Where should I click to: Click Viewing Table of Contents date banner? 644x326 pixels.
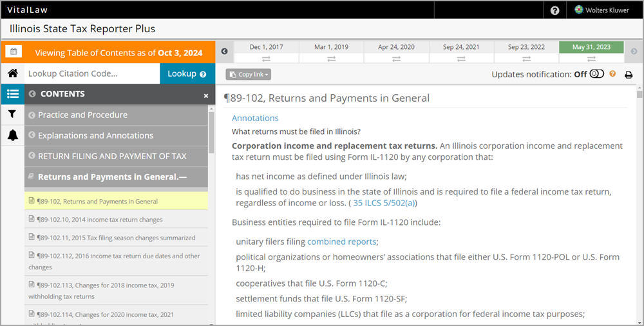(x=118, y=53)
